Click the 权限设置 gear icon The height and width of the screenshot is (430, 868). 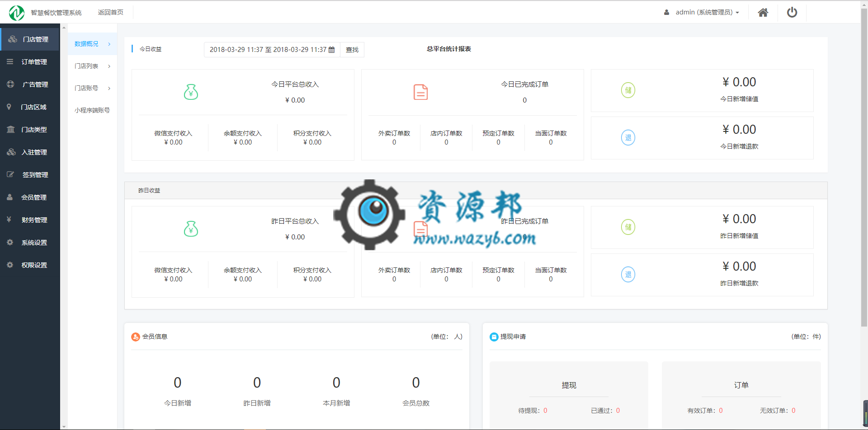click(x=10, y=265)
